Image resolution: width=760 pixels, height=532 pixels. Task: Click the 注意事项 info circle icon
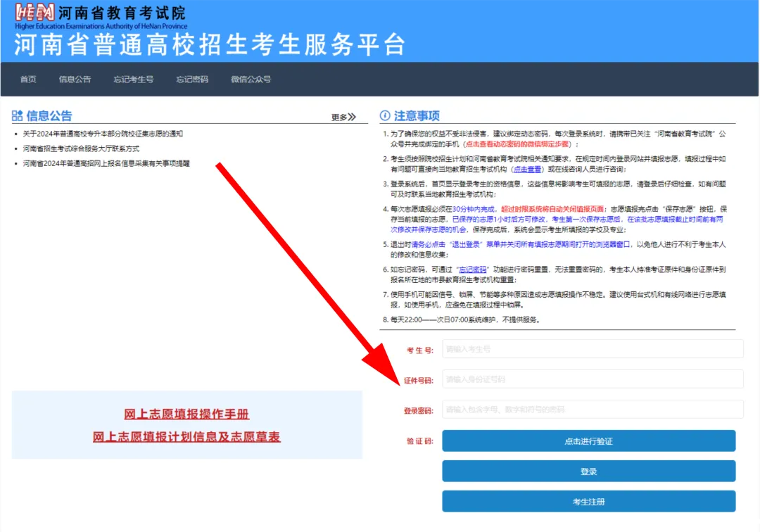pyautogui.click(x=385, y=116)
